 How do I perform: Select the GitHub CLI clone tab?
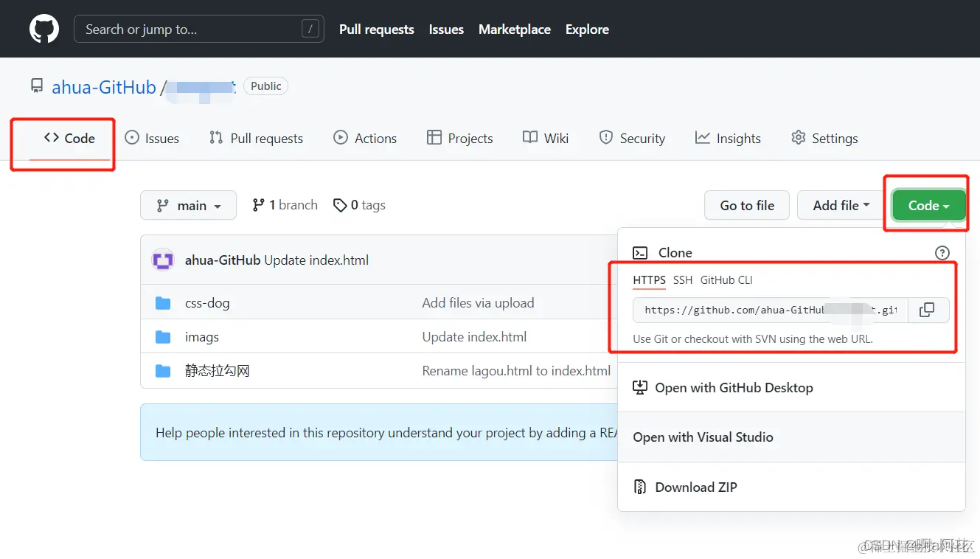[x=726, y=280]
